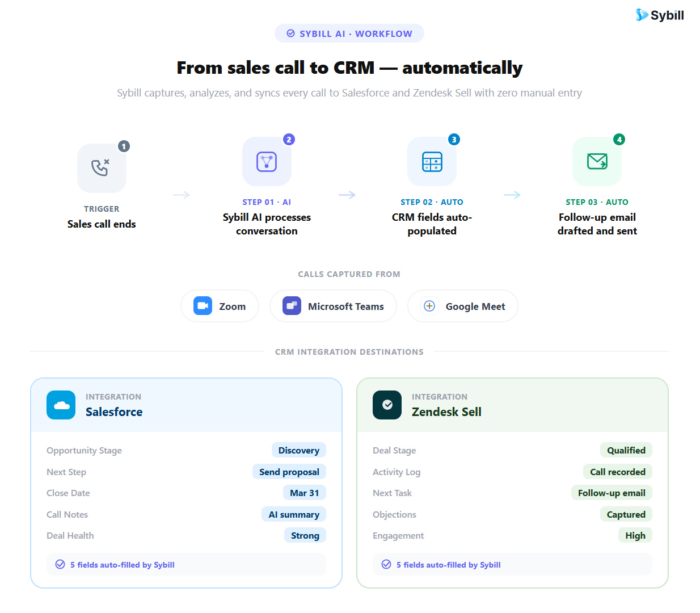Click the AI summary call notes value
This screenshot has width=700, height=613.
pos(294,514)
